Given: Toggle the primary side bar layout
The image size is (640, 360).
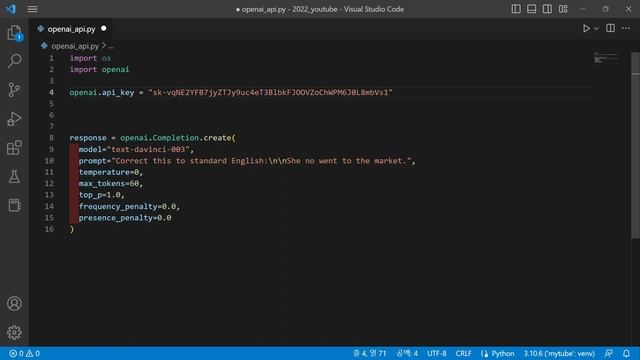Looking at the screenshot, I should (516, 9).
